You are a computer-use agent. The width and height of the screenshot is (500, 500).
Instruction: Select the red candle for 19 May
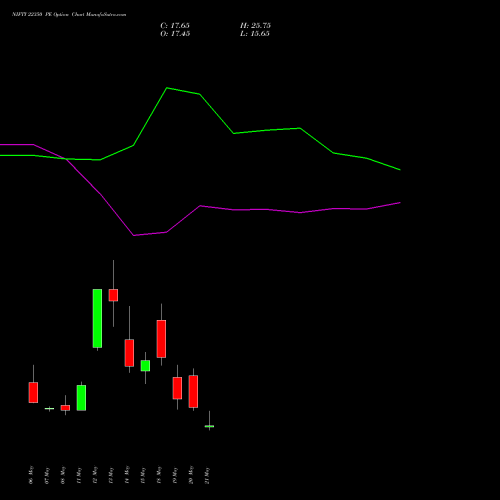click(177, 388)
